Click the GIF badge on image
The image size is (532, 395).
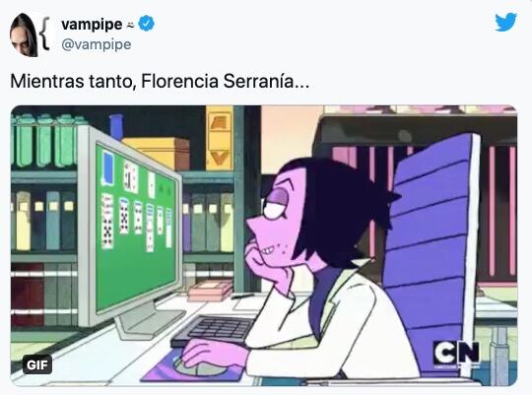coord(37,364)
